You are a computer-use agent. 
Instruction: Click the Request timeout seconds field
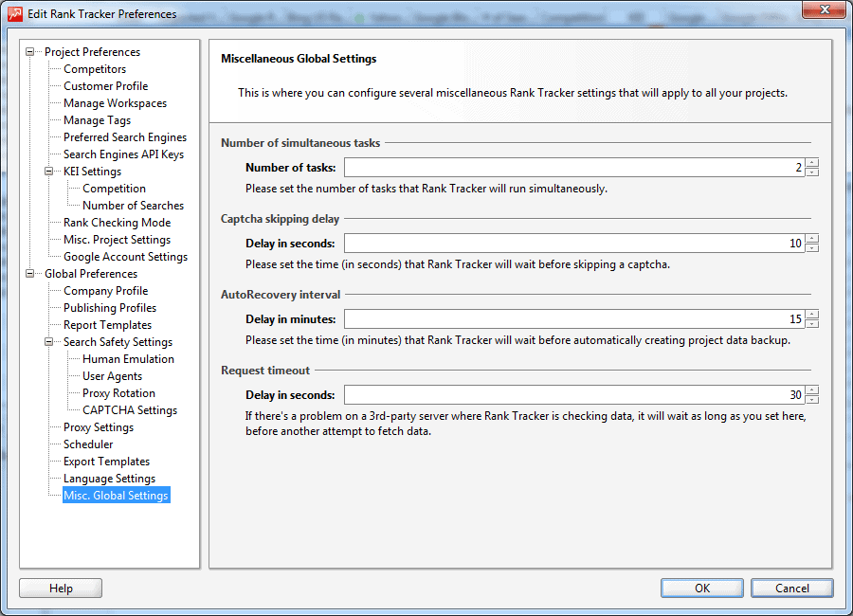574,395
